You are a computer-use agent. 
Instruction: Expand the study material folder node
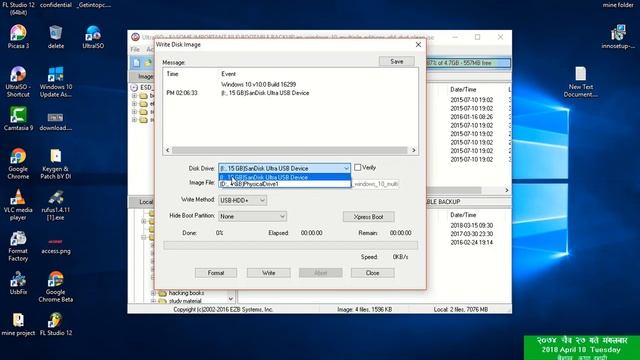(x=154, y=301)
